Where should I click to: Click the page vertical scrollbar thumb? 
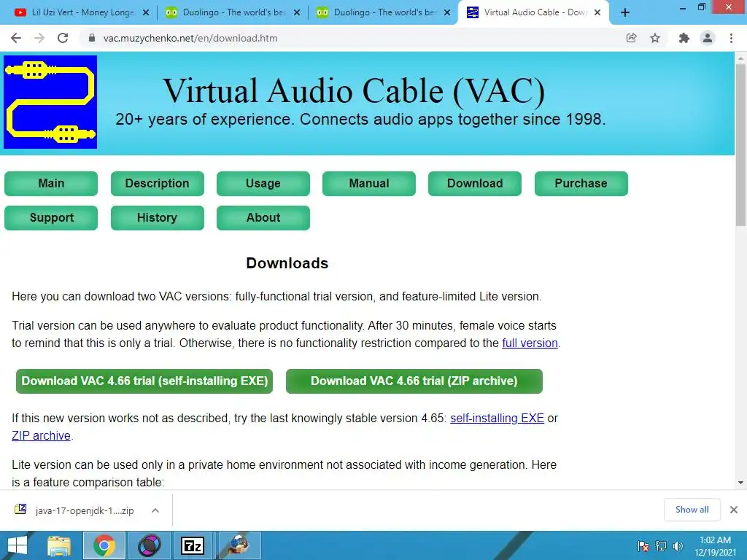(740, 145)
